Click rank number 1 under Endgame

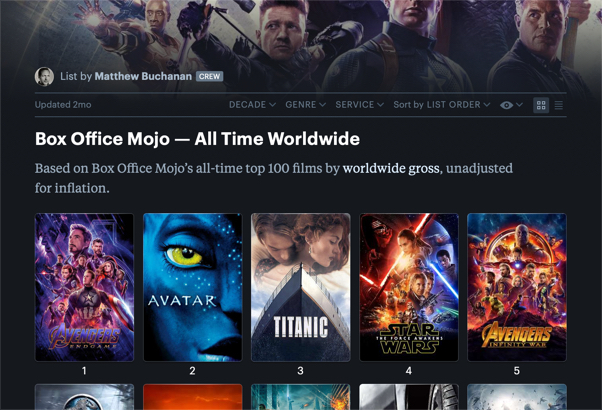(84, 371)
